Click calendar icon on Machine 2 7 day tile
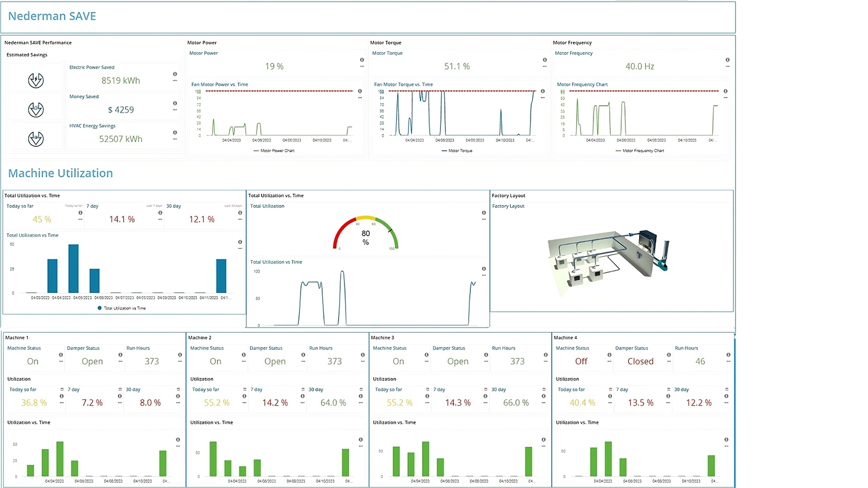The width and height of the screenshot is (868, 488). [x=303, y=389]
